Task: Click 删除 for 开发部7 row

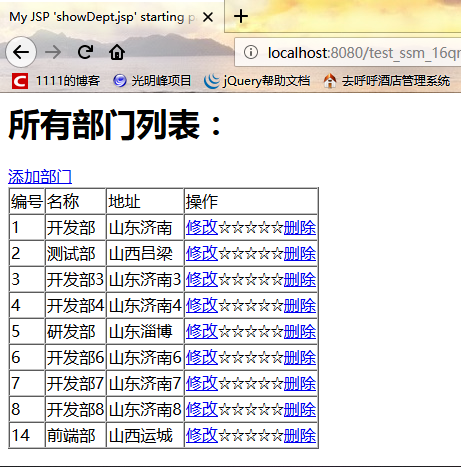Action: point(300,384)
